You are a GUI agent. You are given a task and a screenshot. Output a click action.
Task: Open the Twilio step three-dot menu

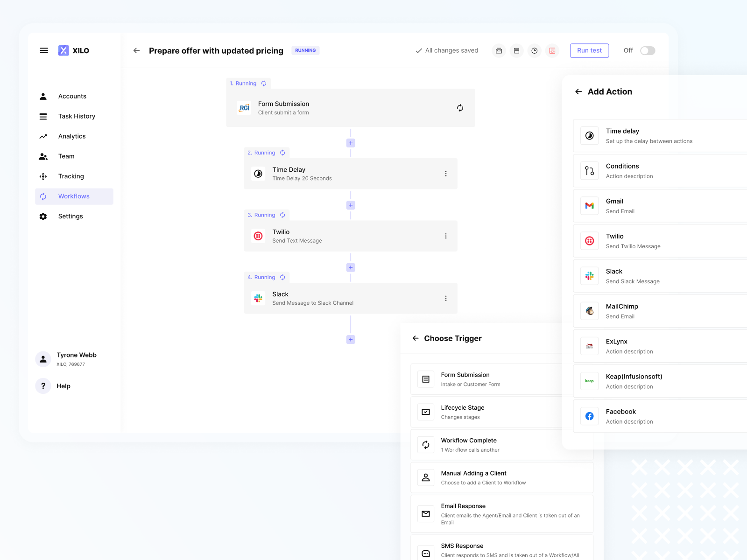[x=446, y=236]
